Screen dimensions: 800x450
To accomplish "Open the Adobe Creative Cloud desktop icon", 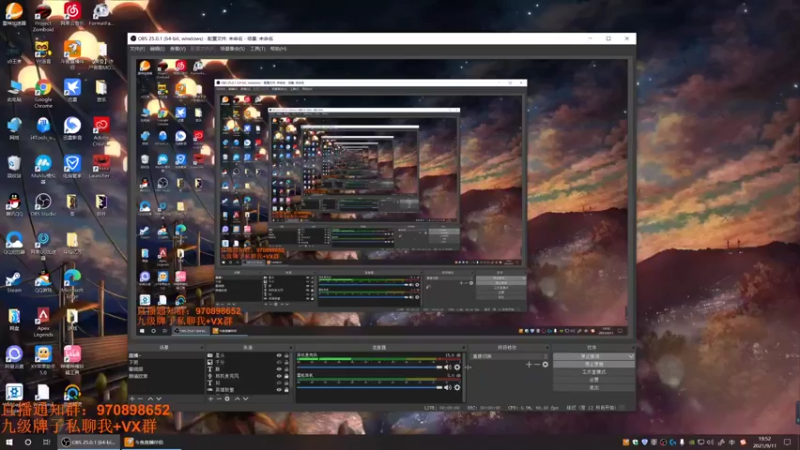I will click(101, 131).
